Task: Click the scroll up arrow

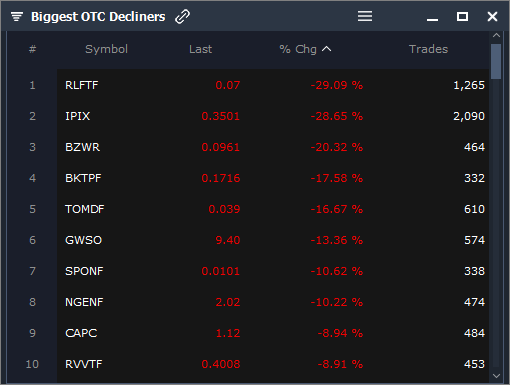Action: coord(496,35)
